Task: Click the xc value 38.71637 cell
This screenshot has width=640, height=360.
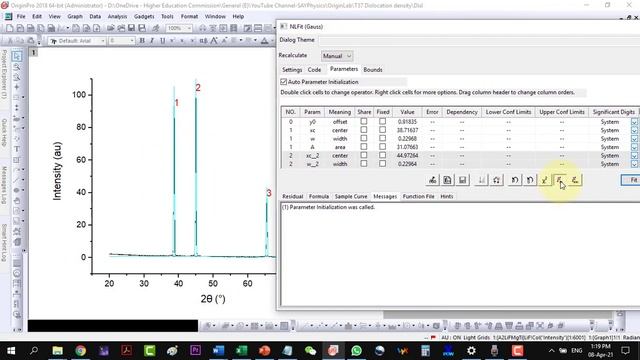Action: 407,130
